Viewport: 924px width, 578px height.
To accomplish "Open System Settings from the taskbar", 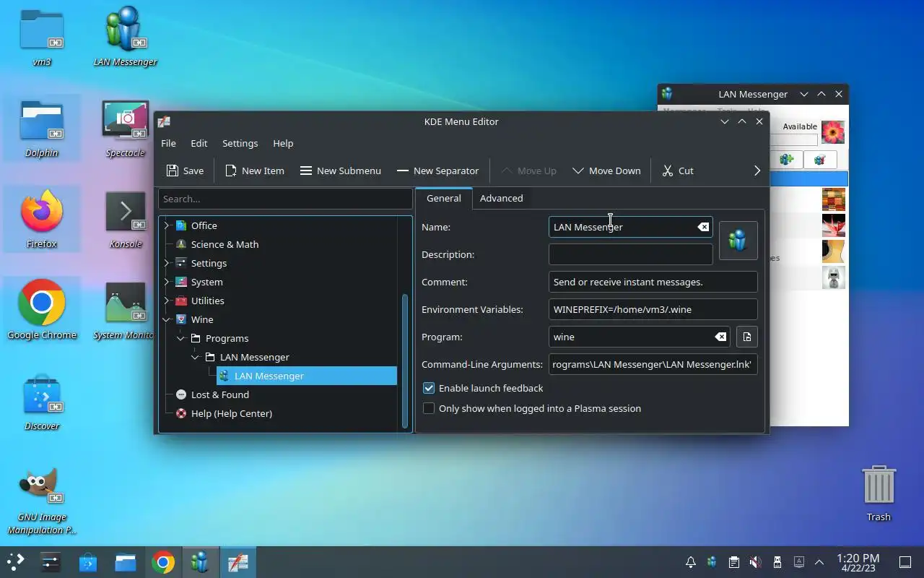I will [x=51, y=562].
